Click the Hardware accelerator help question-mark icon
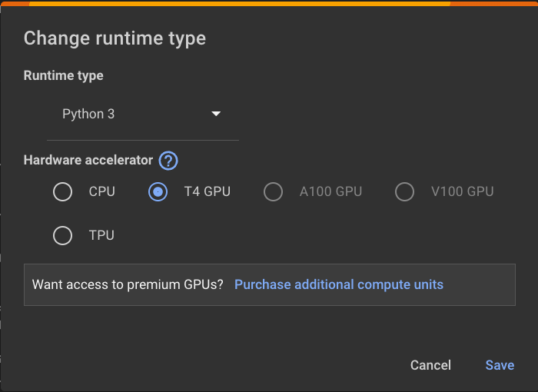Image resolution: width=538 pixels, height=392 pixels. pyautogui.click(x=168, y=161)
